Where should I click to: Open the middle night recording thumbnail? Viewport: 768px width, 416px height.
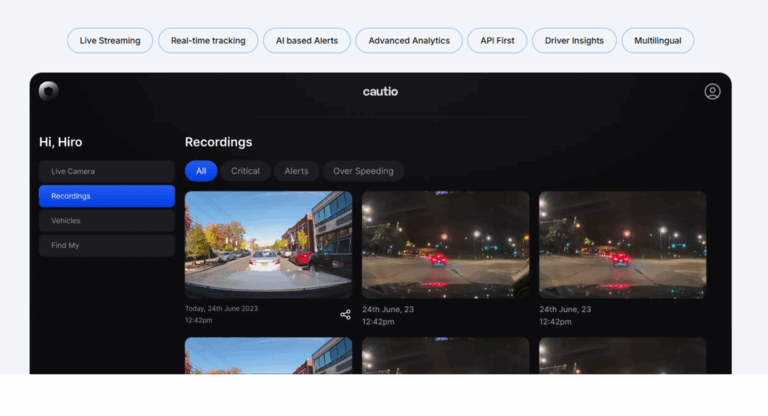tap(445, 245)
